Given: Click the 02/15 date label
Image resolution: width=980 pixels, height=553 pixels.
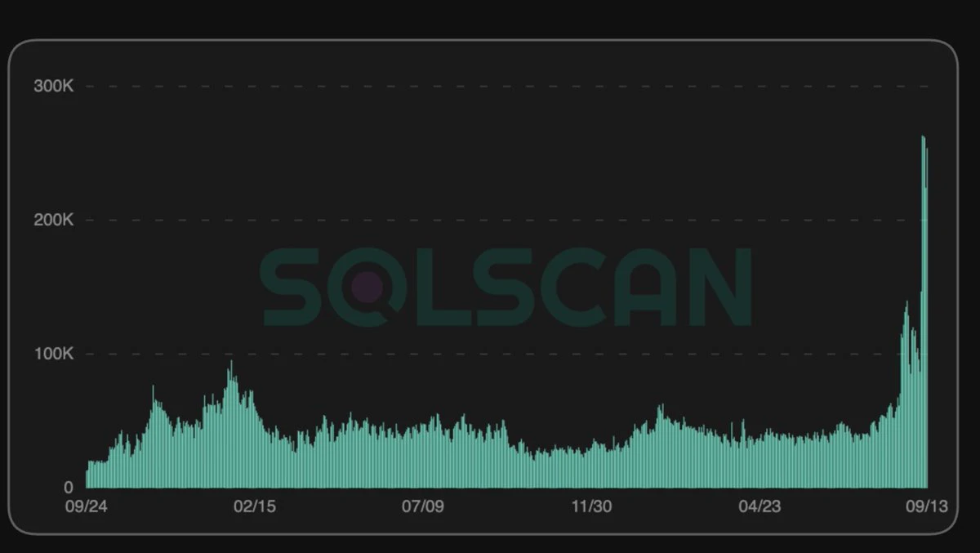Looking at the screenshot, I should point(255,507).
